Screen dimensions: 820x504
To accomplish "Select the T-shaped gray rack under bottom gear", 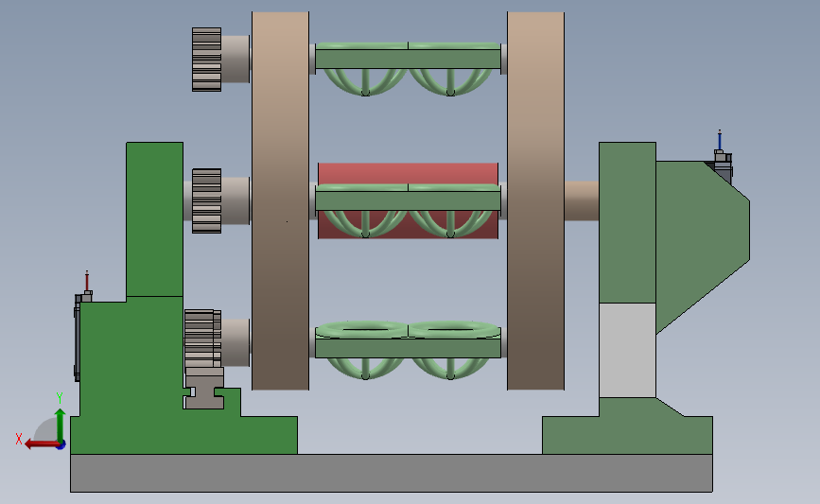I will [x=204, y=388].
